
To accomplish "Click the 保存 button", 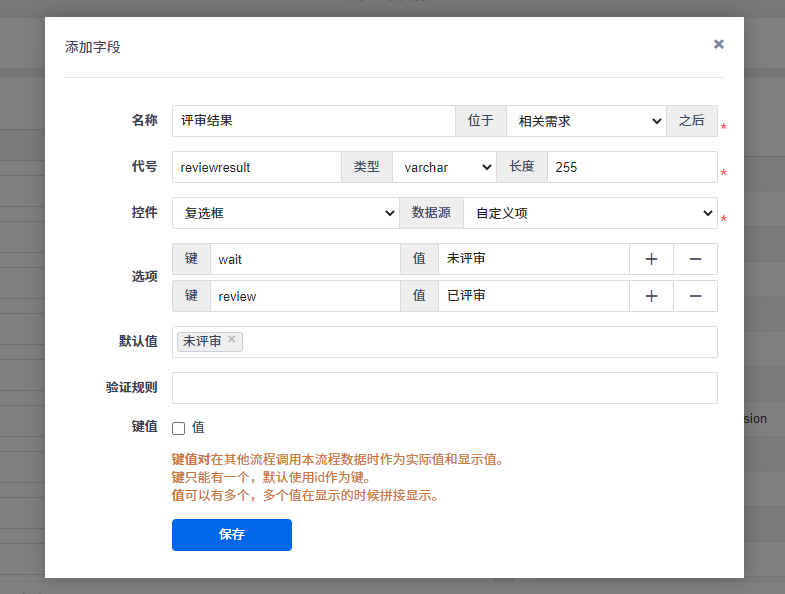I will [x=232, y=534].
